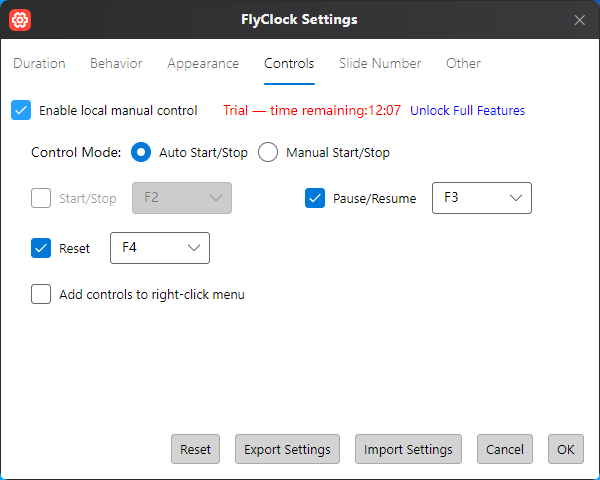Open the Behavior tab
The image size is (600, 480).
click(116, 63)
